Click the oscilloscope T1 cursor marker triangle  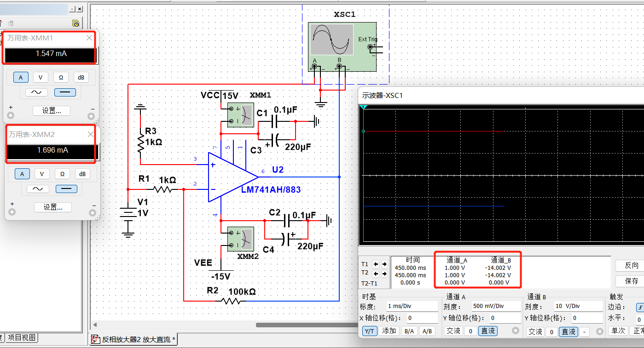(363, 107)
